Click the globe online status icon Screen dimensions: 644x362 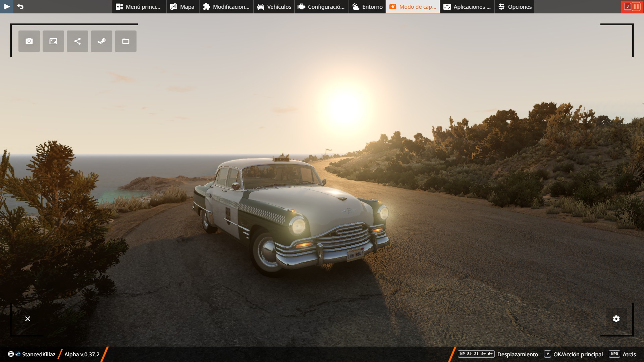coord(11,354)
